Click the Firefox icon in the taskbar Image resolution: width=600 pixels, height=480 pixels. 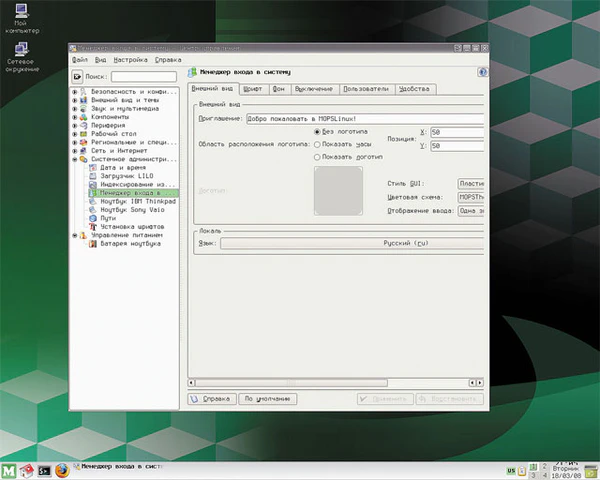click(63, 468)
